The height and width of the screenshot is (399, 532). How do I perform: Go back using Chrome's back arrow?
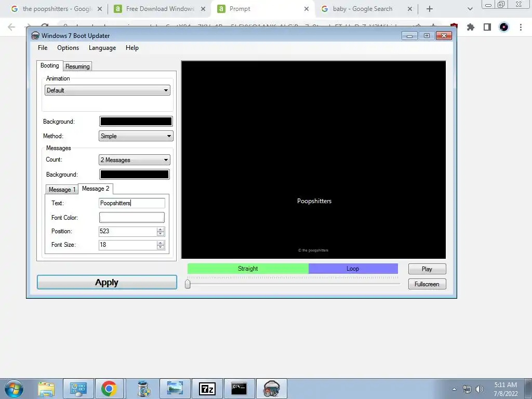pos(11,27)
